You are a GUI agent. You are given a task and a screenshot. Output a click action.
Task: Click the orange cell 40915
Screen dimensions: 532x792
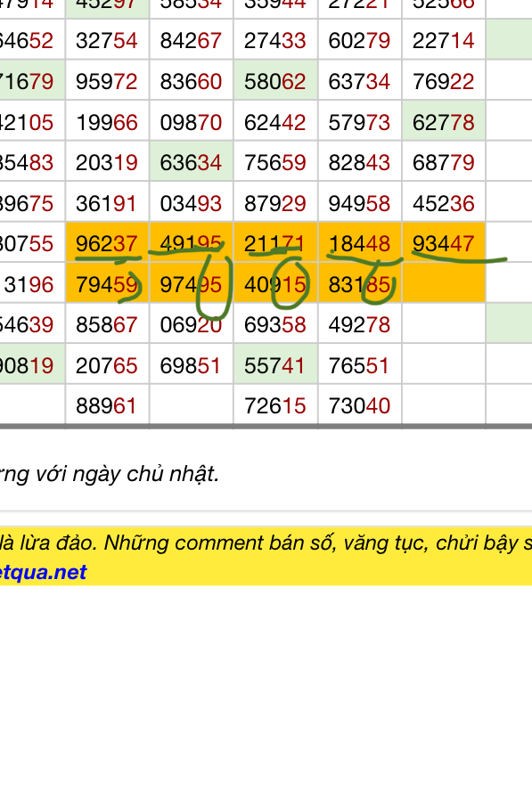(275, 283)
